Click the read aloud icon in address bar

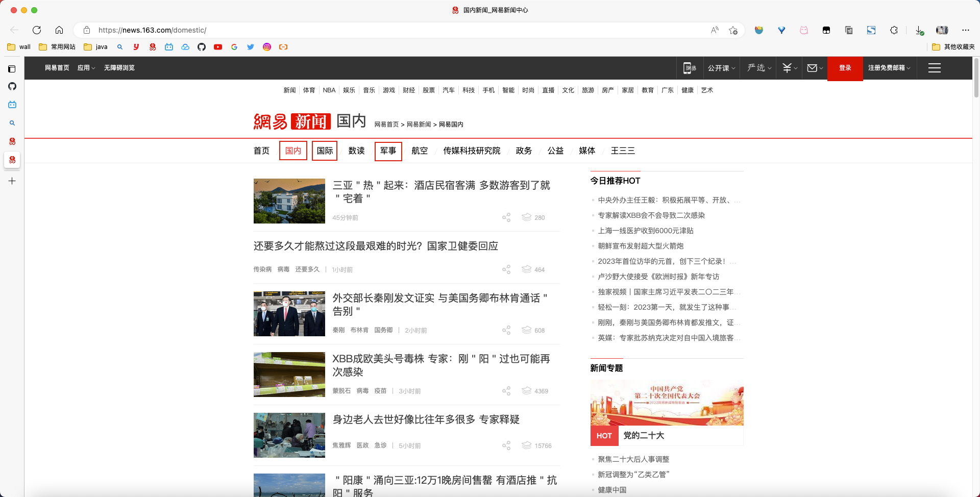pyautogui.click(x=715, y=30)
